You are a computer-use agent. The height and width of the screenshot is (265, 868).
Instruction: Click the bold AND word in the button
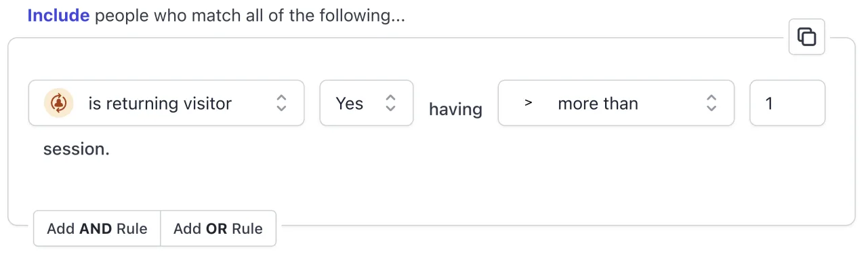(x=96, y=229)
